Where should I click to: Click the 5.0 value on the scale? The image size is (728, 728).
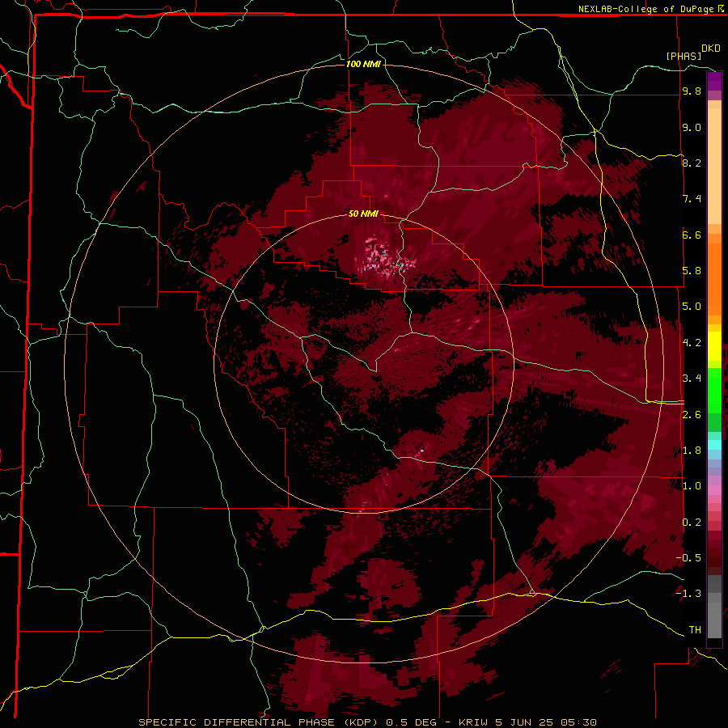[692, 307]
